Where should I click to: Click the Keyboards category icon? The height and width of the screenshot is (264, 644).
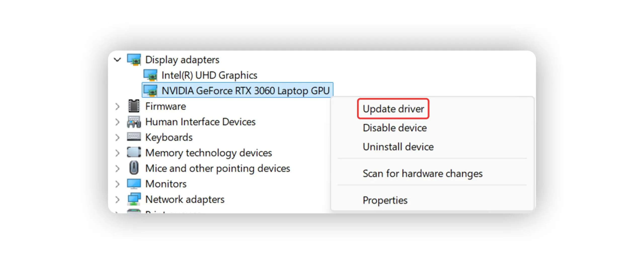pyautogui.click(x=134, y=137)
